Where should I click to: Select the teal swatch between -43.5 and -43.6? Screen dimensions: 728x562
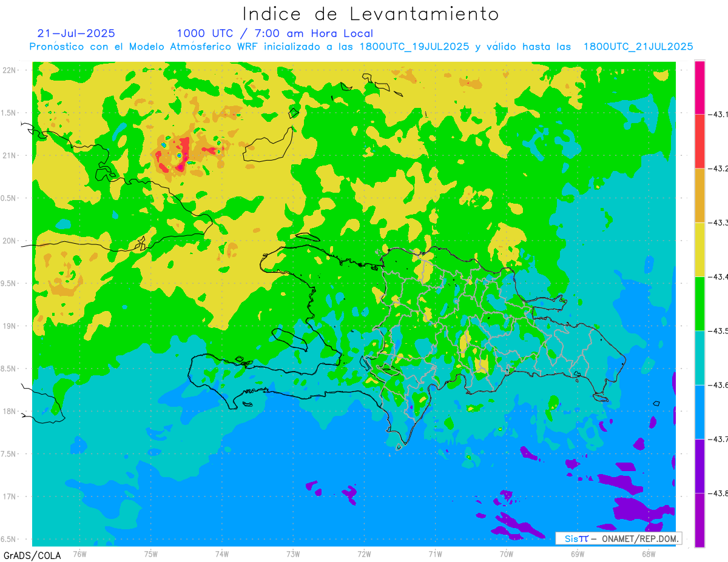[699, 358]
